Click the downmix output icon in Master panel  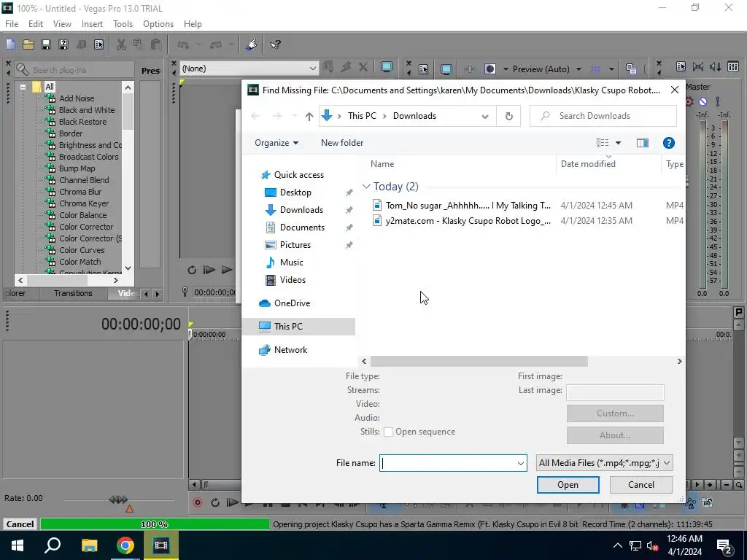coord(698,66)
